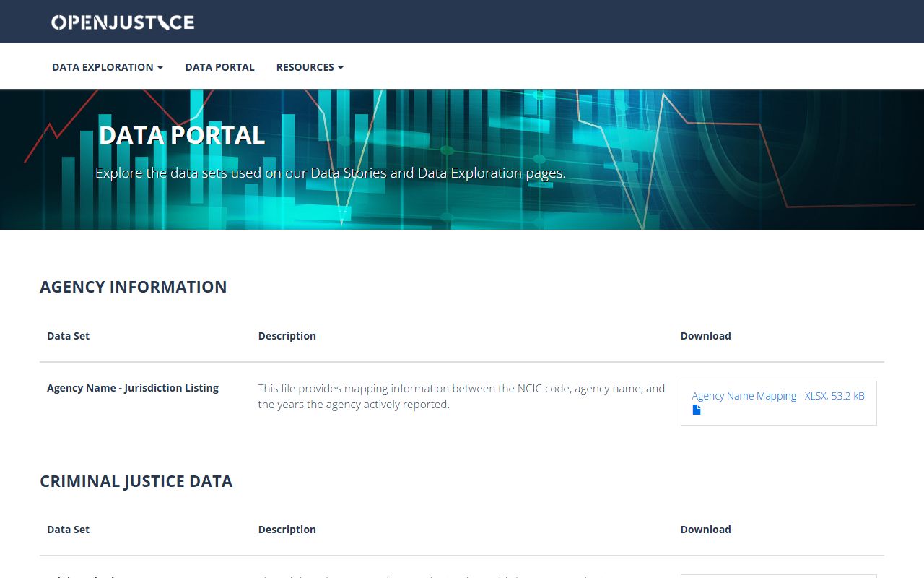Click the Download column header in Criminal Justice Data
The height and width of the screenshot is (578, 924).
706,530
